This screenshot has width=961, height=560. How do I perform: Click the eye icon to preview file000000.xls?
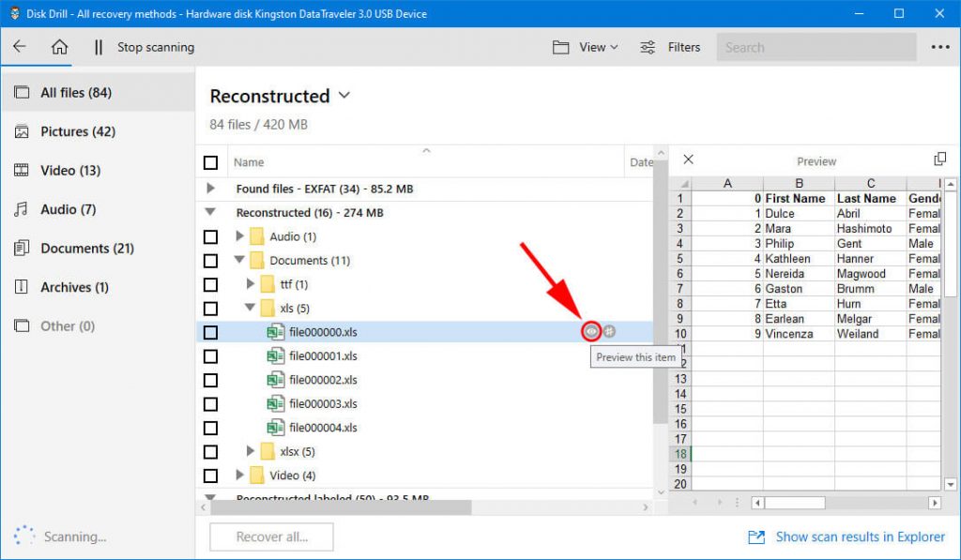[591, 330]
